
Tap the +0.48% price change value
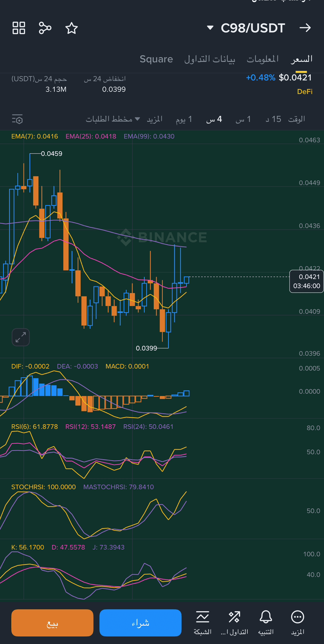[261, 78]
